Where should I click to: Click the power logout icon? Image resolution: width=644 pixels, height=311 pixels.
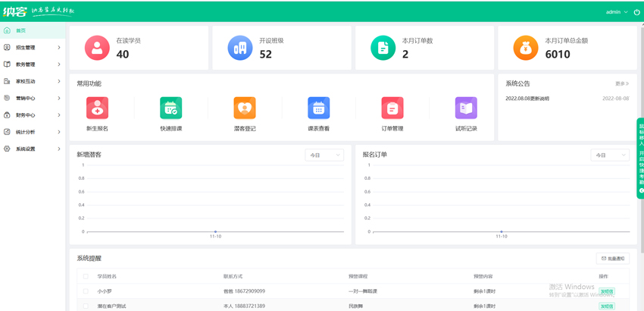click(x=637, y=12)
